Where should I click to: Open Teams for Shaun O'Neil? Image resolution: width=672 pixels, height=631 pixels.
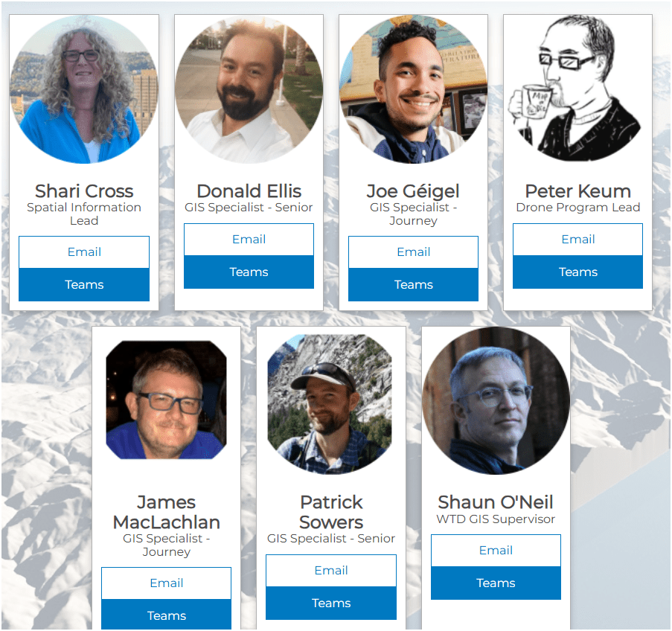coord(496,583)
